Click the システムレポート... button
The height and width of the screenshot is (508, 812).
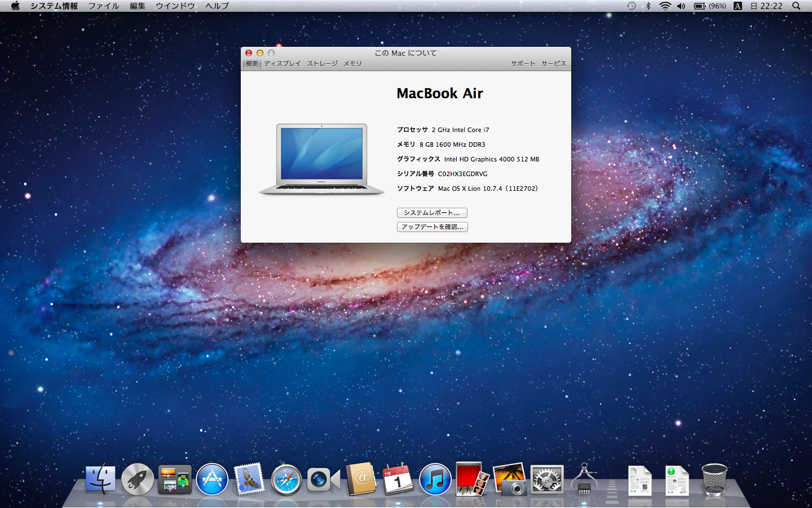pyautogui.click(x=432, y=213)
